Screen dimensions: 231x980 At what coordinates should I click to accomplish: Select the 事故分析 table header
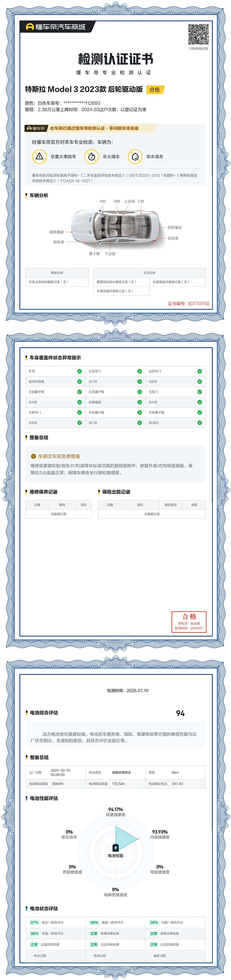pos(57,273)
